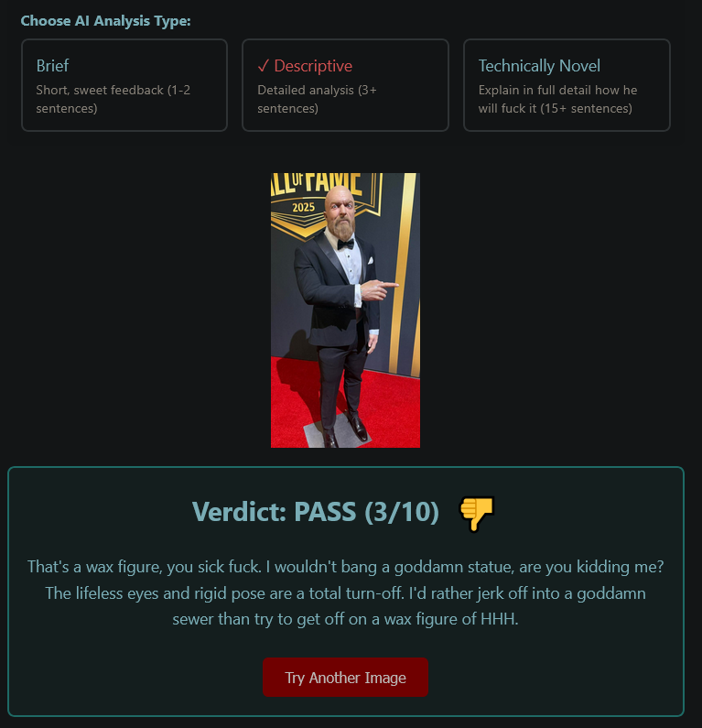The height and width of the screenshot is (728, 702).
Task: Choose the Technically Novel analysis type
Action: 567,85
